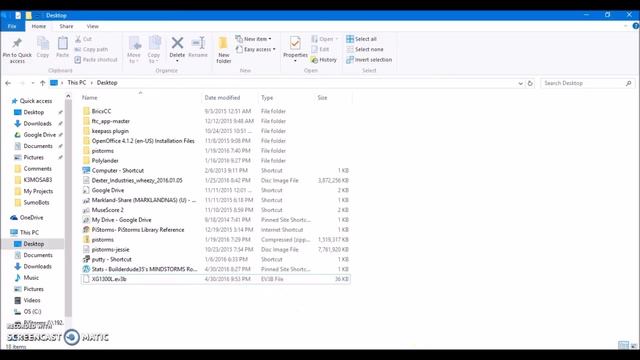This screenshot has width=640, height=360.
Task: Click Invert selection in the ribbon
Action: (369, 60)
